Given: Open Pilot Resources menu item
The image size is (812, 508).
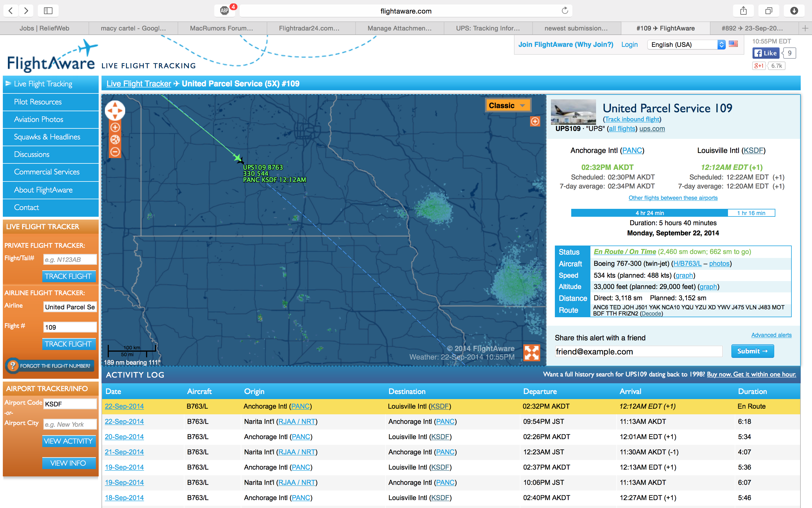Looking at the screenshot, I should 51,102.
